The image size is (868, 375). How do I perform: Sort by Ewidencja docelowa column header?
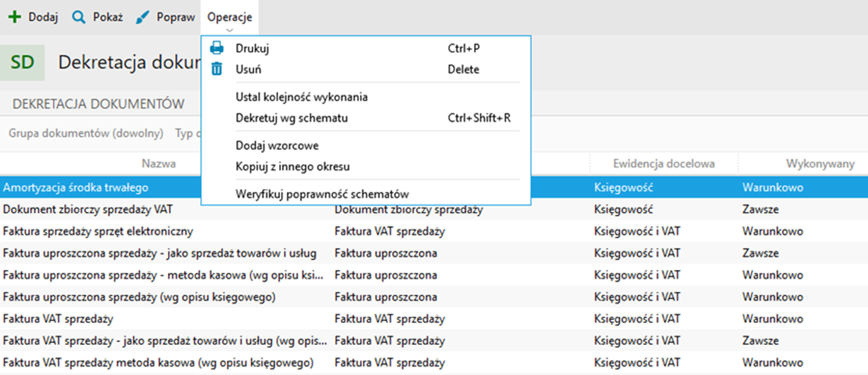[664, 164]
